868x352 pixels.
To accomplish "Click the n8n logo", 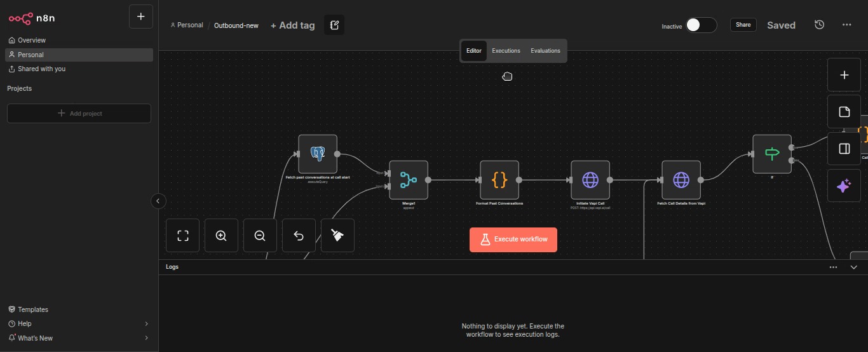I will (x=32, y=18).
